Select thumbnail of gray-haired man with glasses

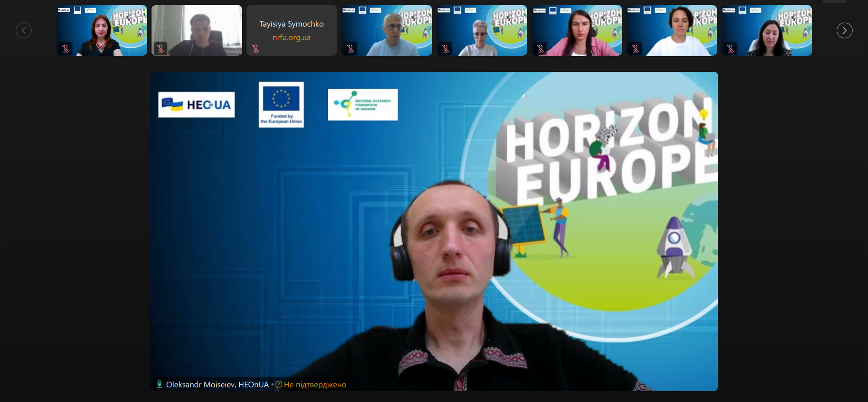pyautogui.click(x=387, y=30)
